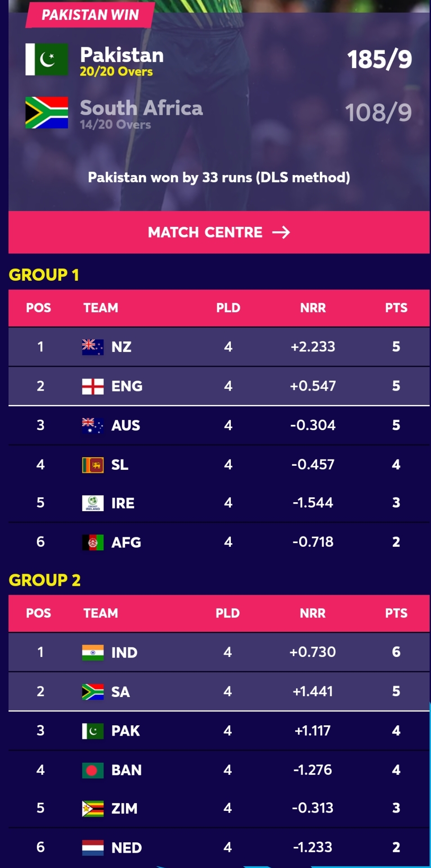Screen dimensions: 431x868
Task: Click the arrow on Match Centre
Action: tap(281, 232)
